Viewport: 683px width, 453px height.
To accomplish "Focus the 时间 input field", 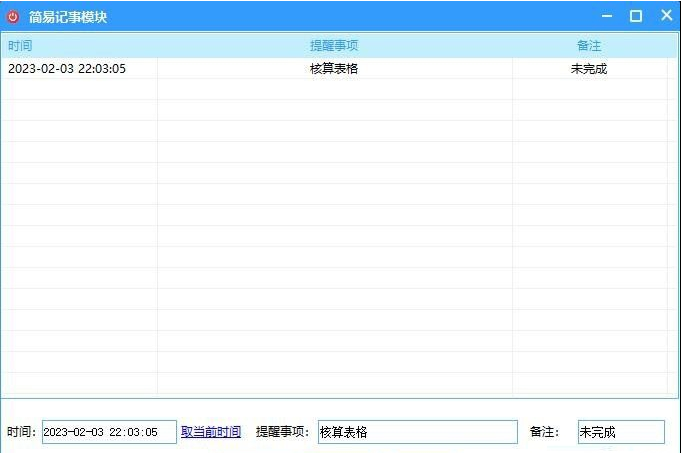I will pyautogui.click(x=109, y=432).
